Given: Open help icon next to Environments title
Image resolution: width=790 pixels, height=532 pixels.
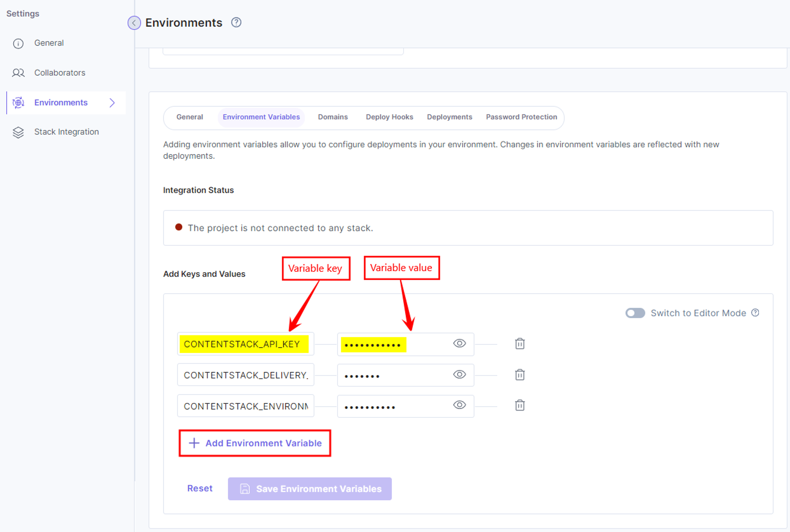Looking at the screenshot, I should pos(236,22).
